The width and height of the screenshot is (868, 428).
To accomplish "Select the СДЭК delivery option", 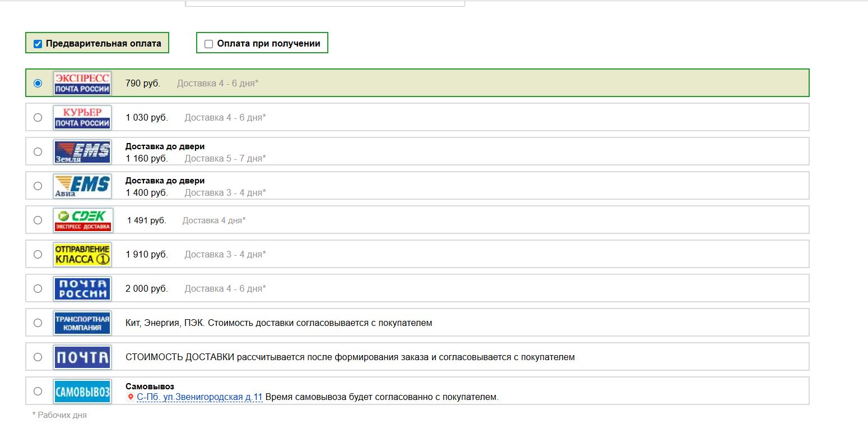I will pos(38,219).
